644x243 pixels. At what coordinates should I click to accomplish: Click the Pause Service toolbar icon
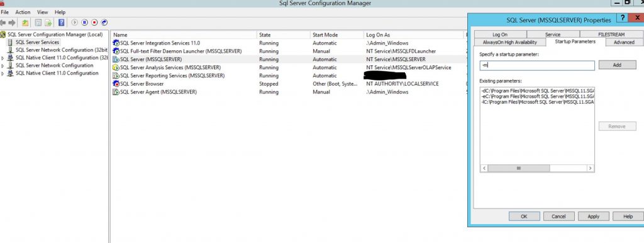pyautogui.click(x=85, y=23)
